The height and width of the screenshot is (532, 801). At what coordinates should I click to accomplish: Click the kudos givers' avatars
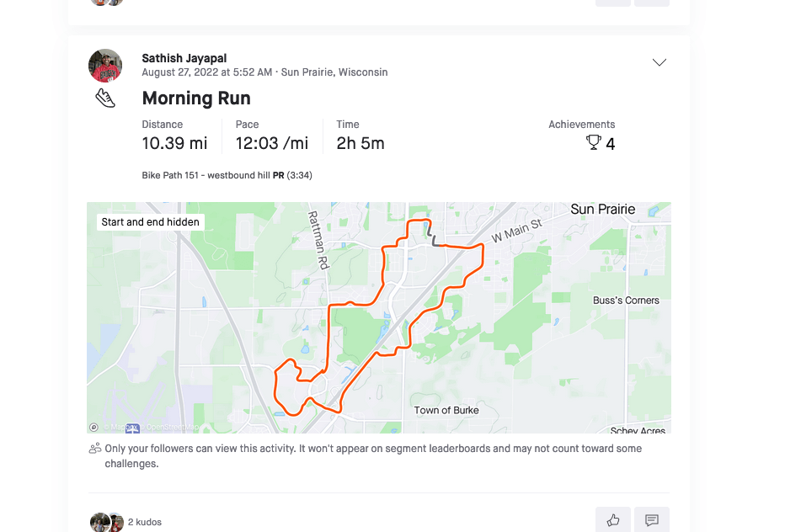click(x=107, y=522)
